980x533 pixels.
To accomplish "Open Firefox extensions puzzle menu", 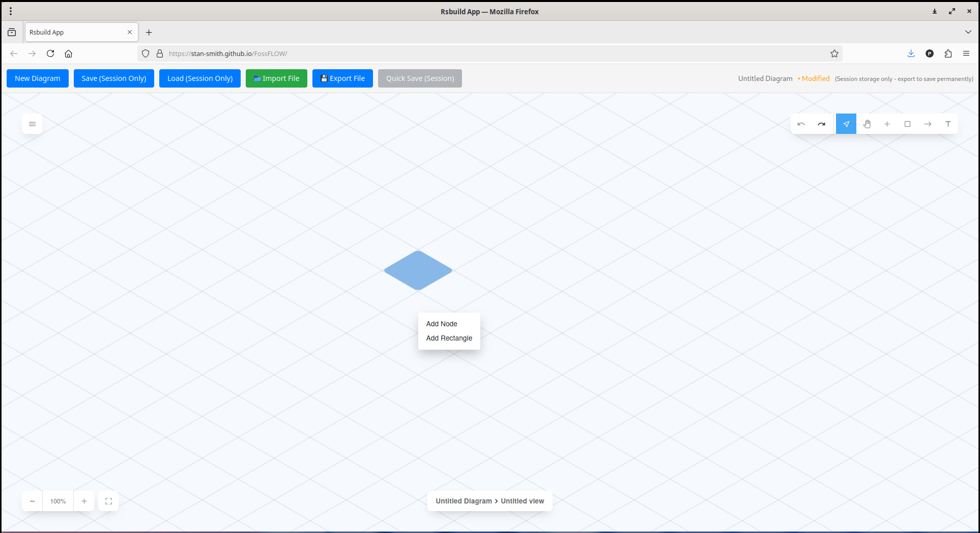I will [x=948, y=53].
